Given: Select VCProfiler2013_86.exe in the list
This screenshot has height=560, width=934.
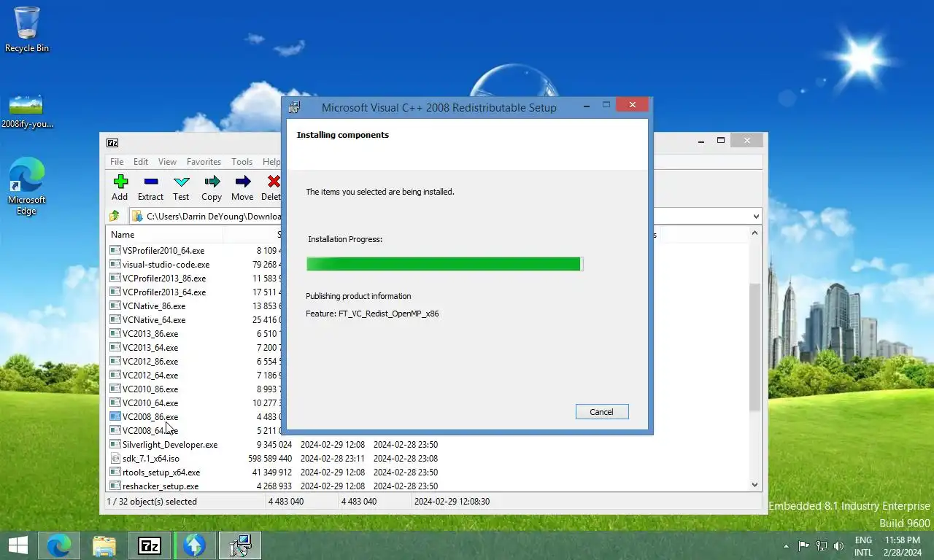Looking at the screenshot, I should click(164, 278).
